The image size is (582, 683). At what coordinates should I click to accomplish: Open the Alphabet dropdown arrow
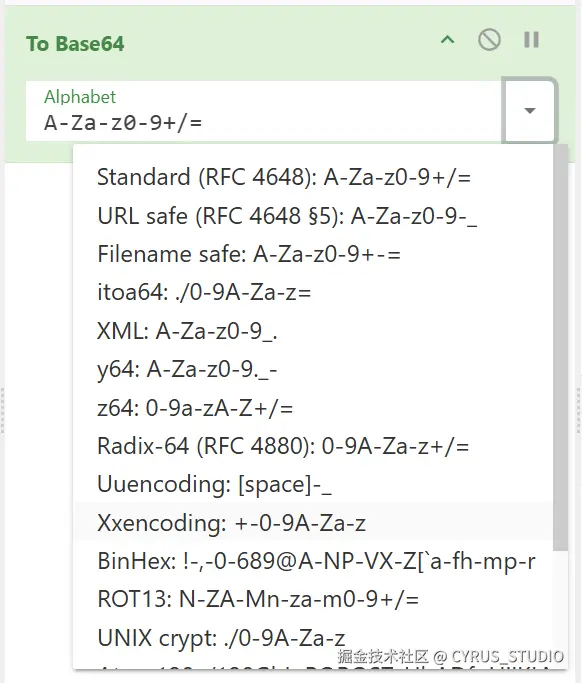pos(529,111)
